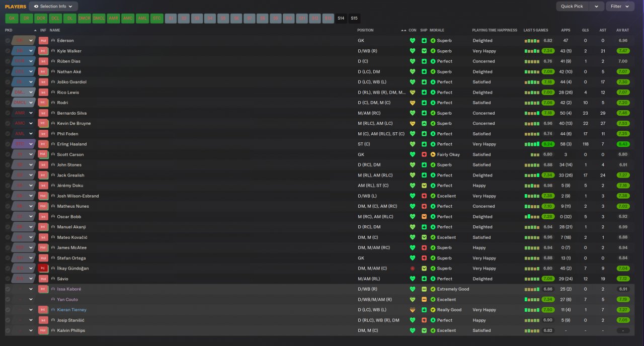Click Scott Carson's 'Fairly Okay' morale icon
Viewport: 644px width, 346px height.
coord(433,154)
